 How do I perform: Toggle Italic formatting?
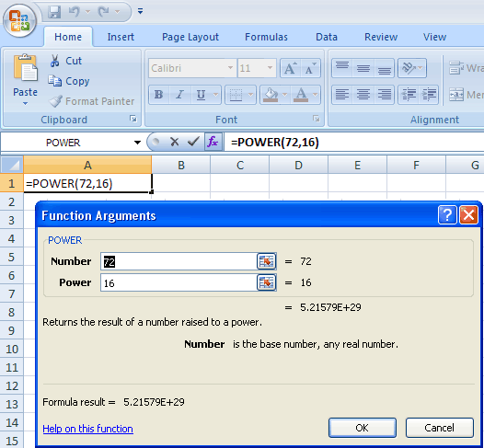[180, 95]
